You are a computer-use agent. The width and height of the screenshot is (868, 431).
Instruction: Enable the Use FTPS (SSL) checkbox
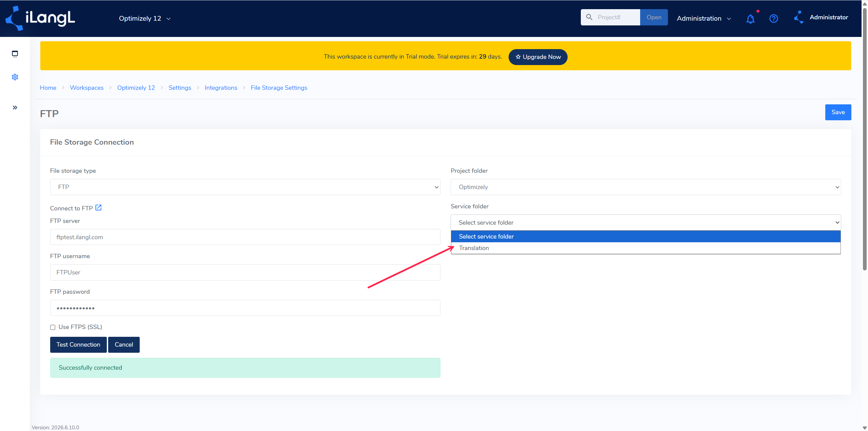click(53, 327)
